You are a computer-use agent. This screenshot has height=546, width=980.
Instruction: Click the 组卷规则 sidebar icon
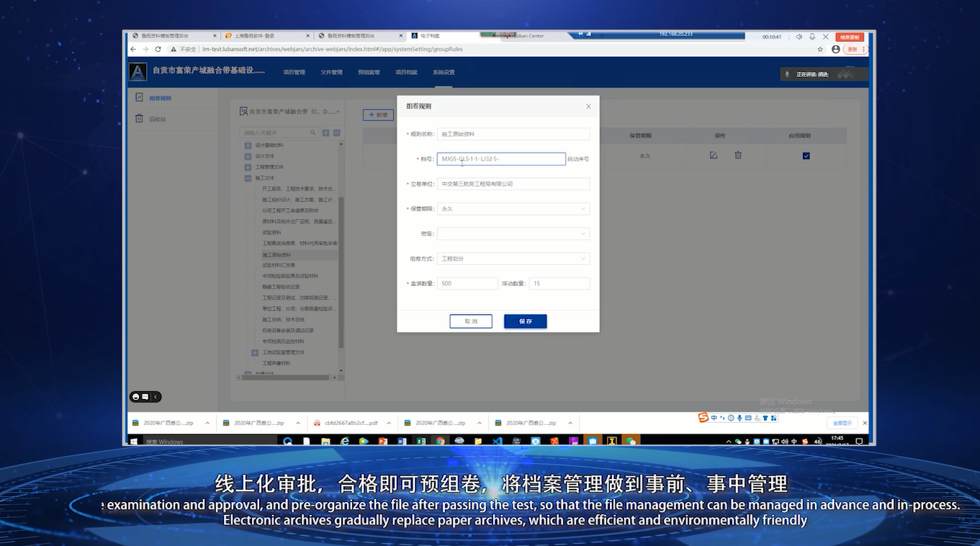click(x=139, y=97)
